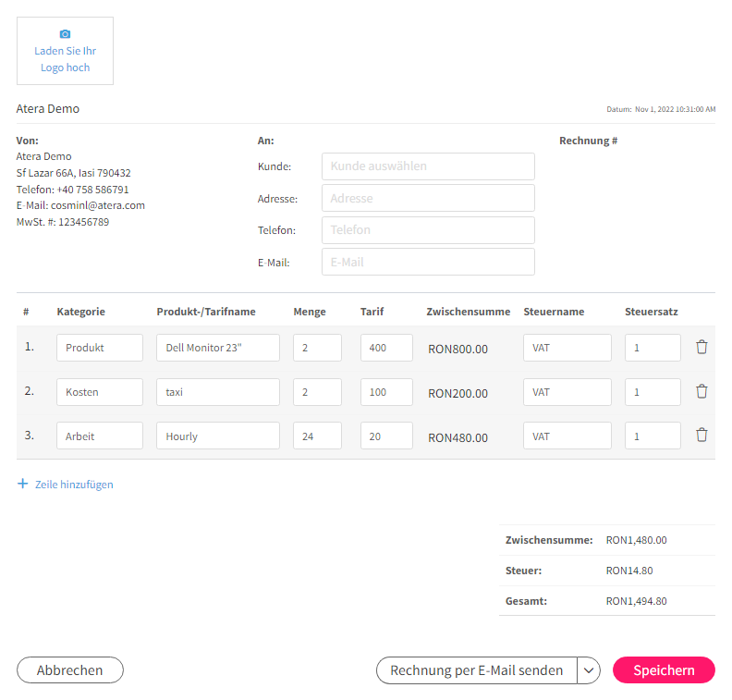The width and height of the screenshot is (732, 700).
Task: Click Tarif field showing 400
Action: pyautogui.click(x=386, y=348)
